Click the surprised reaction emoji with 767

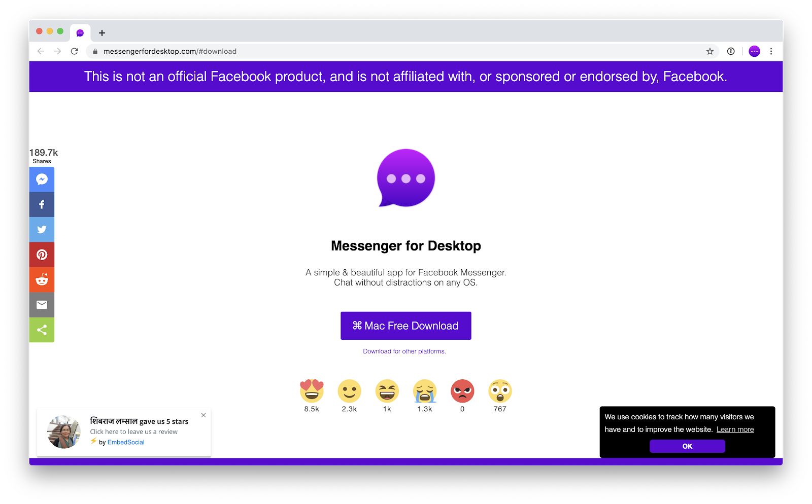pyautogui.click(x=500, y=391)
